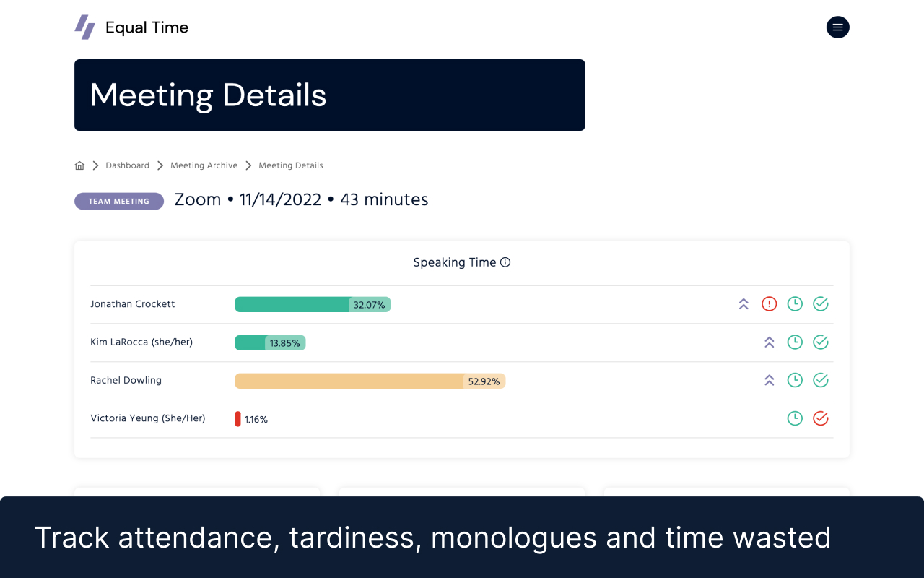Click Jonathan Crockett's clock icon
This screenshot has height=578, width=924.
click(x=795, y=304)
